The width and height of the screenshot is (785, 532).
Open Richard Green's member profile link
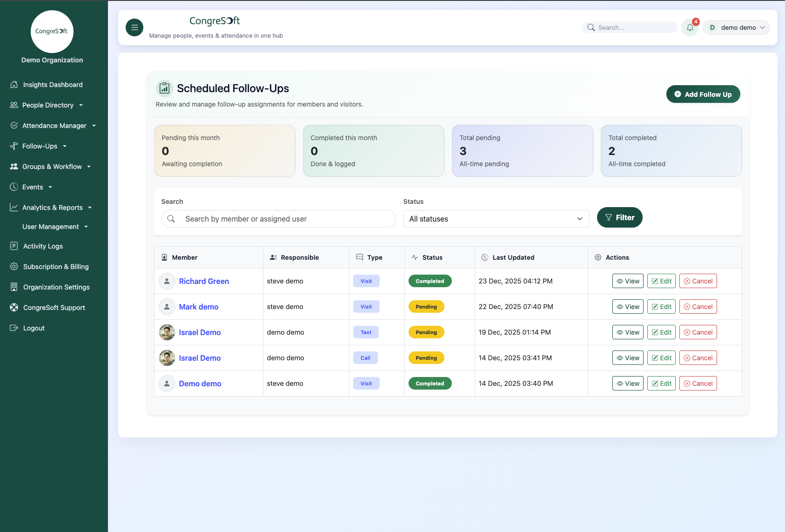[x=204, y=281]
